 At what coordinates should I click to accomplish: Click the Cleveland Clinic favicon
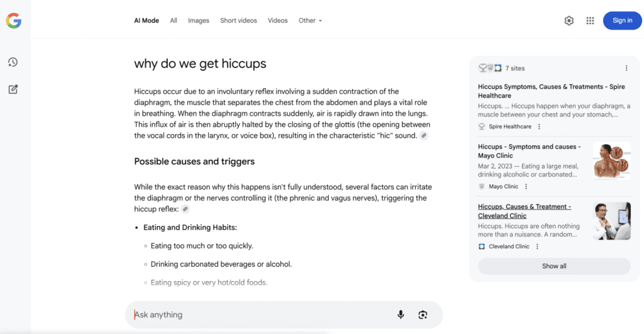point(482,247)
